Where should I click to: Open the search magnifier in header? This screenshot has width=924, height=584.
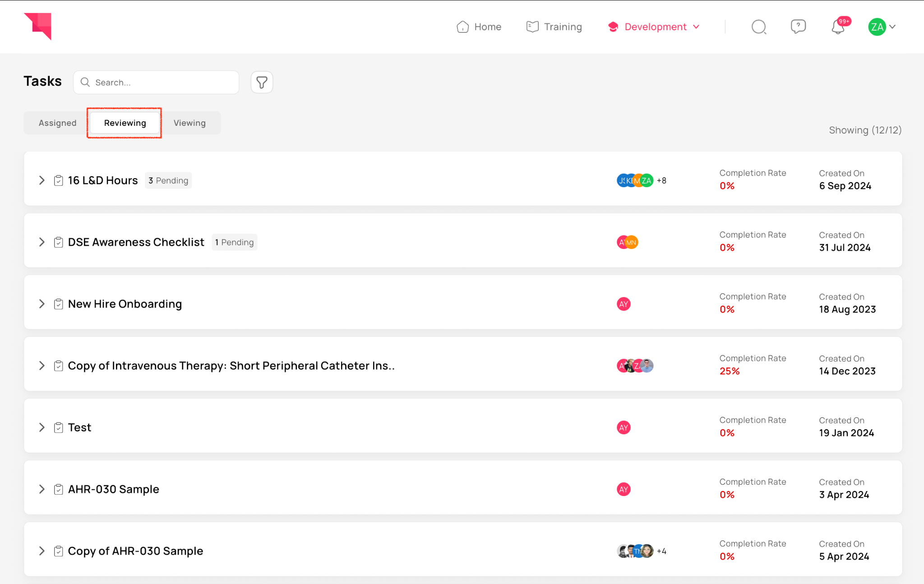coord(758,27)
